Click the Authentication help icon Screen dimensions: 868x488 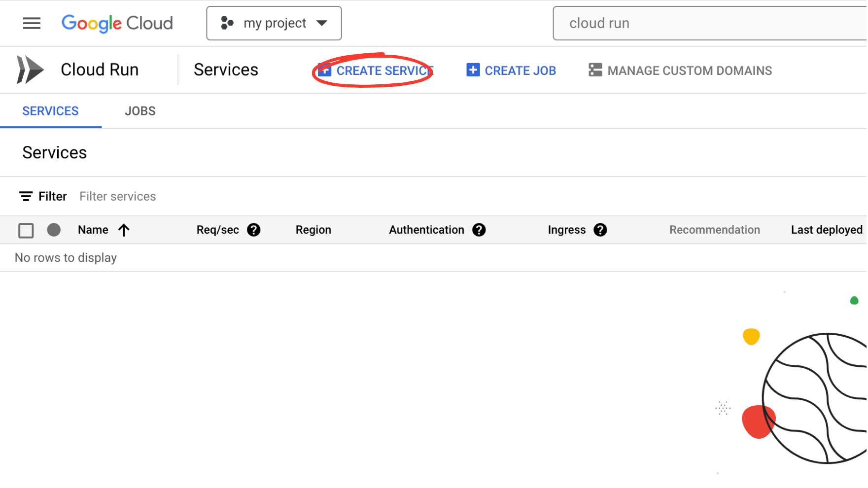pos(479,230)
